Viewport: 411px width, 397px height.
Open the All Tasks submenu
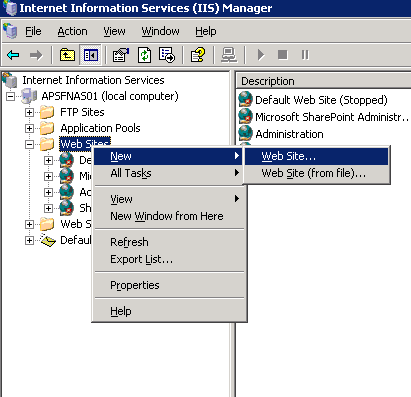tap(168, 173)
